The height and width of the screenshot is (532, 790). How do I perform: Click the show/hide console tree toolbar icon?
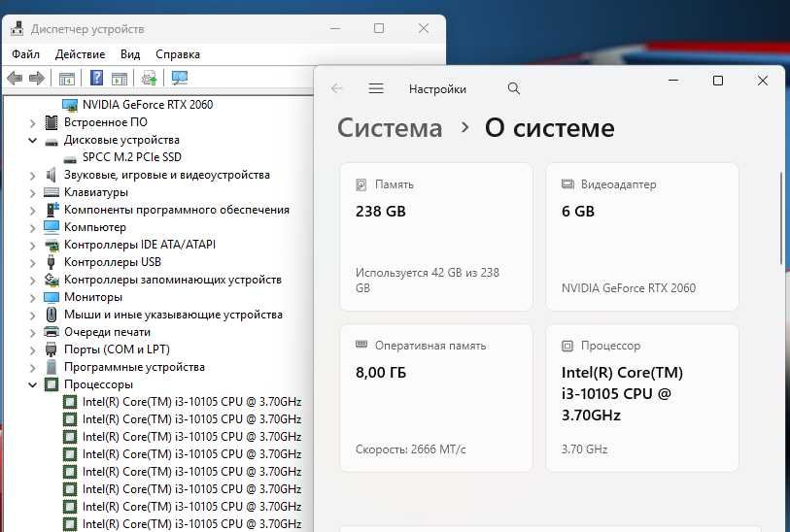(66, 79)
